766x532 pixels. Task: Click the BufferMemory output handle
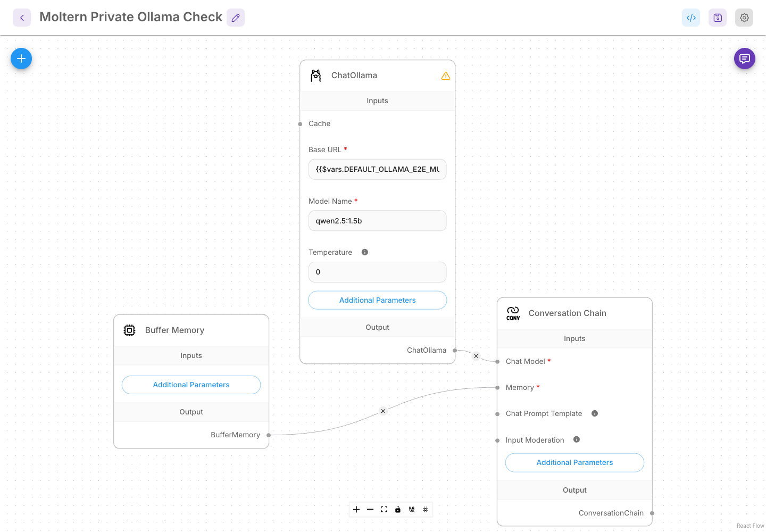pyautogui.click(x=269, y=435)
